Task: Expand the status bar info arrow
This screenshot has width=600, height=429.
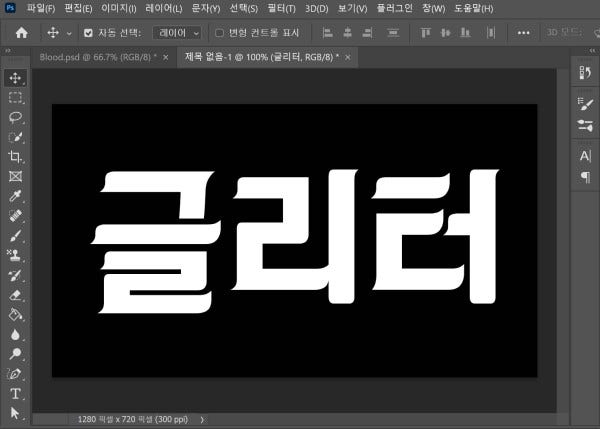Action: 202,420
